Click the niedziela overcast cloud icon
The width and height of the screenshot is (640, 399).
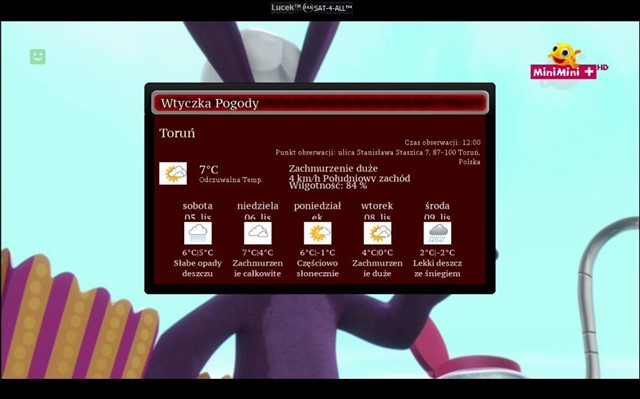258,233
